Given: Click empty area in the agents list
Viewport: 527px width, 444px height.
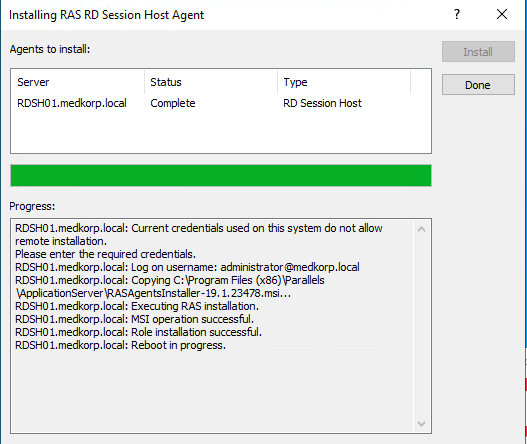Looking at the screenshot, I should tap(221, 133).
